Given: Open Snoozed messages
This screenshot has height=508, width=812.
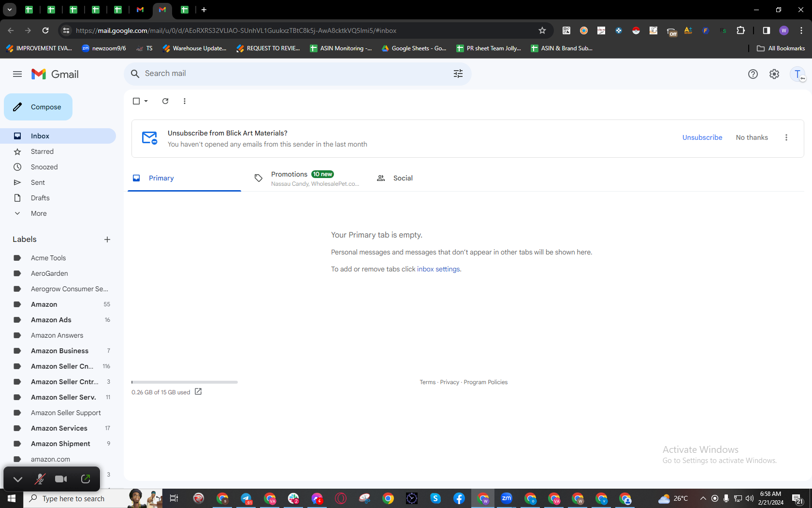Looking at the screenshot, I should [x=58, y=167].
